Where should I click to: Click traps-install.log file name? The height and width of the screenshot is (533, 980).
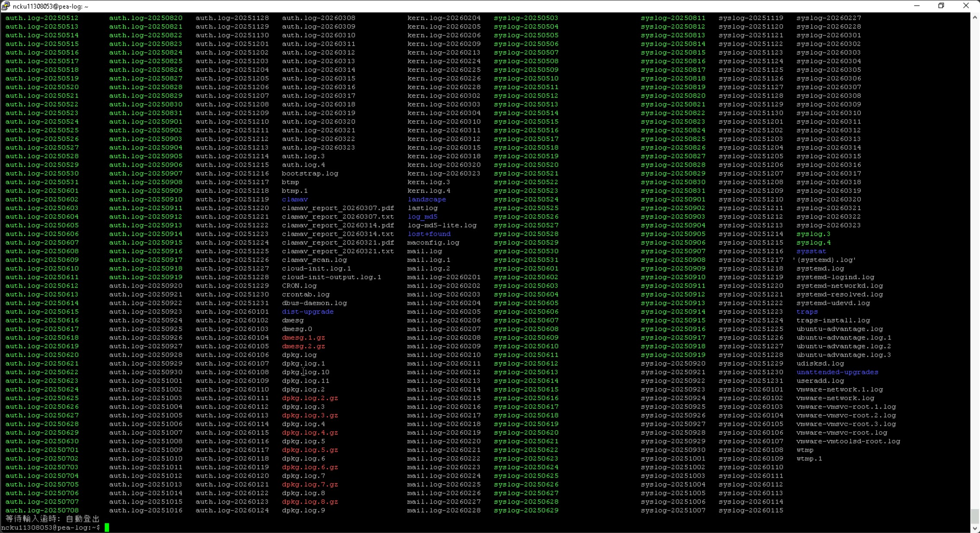[x=833, y=320]
